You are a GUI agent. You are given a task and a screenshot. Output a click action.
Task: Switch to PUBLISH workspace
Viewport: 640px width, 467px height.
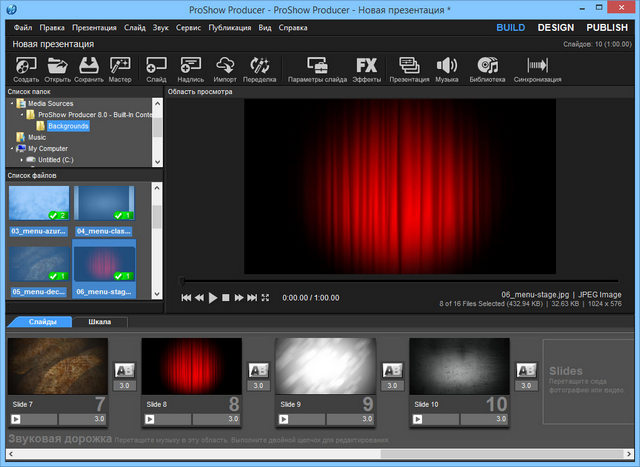point(607,28)
